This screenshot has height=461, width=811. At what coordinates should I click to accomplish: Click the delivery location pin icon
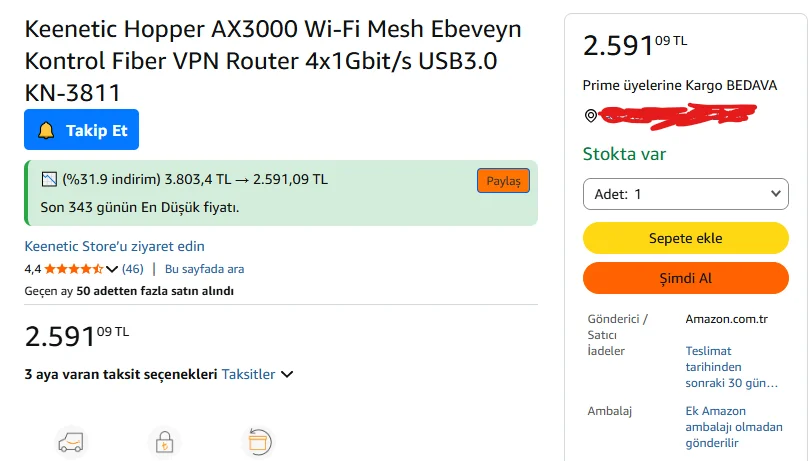coord(590,116)
